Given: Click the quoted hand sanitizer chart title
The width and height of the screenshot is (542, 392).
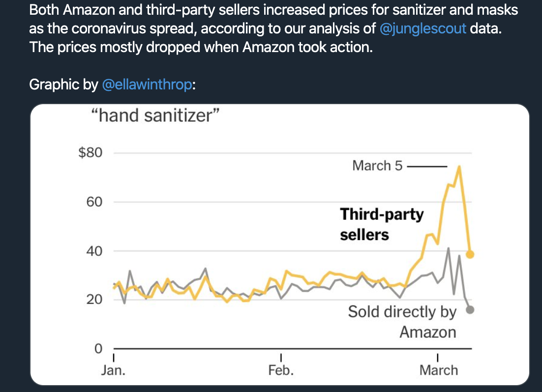Looking at the screenshot, I should coord(155,116).
